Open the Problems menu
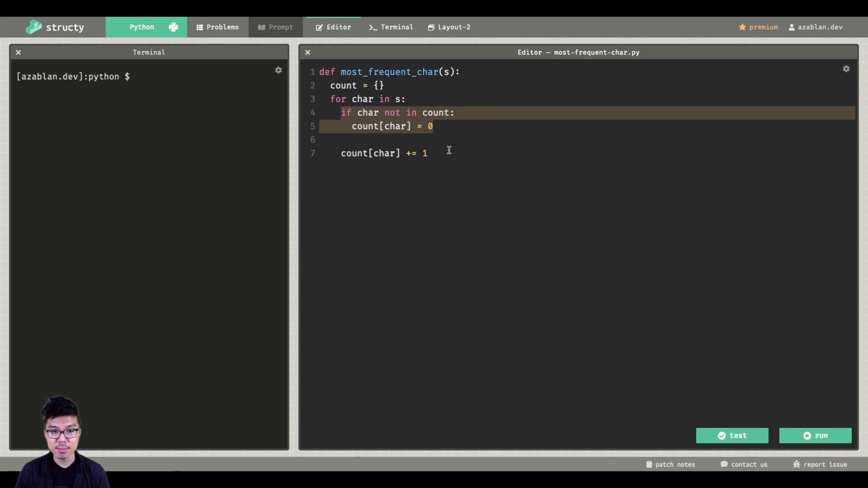Viewport: 868px width, 488px height. pos(218,27)
